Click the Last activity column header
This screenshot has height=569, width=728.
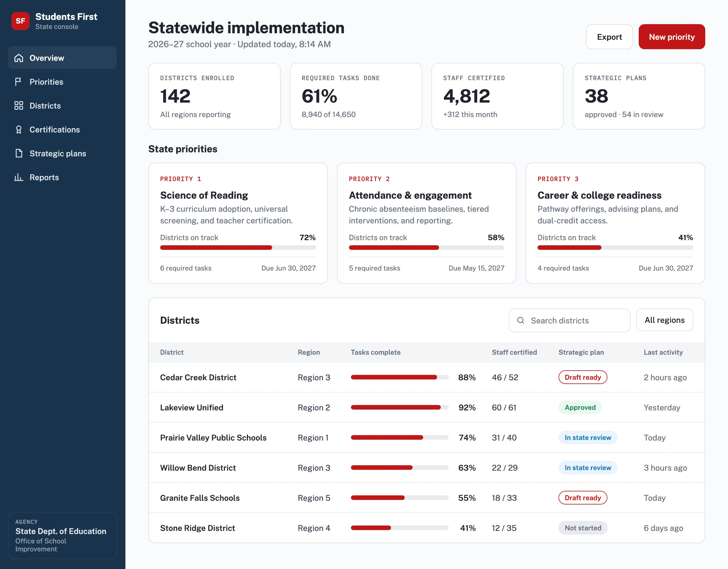pyautogui.click(x=663, y=352)
